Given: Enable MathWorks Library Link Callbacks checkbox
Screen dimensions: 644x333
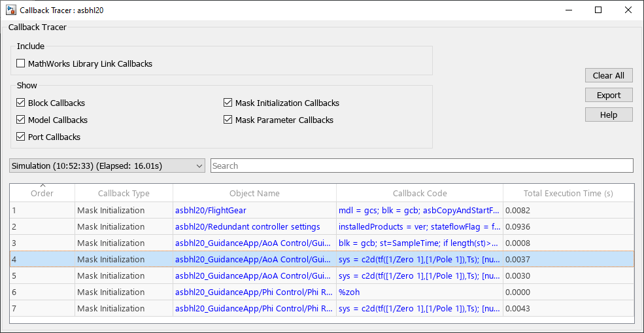Looking at the screenshot, I should point(21,64).
